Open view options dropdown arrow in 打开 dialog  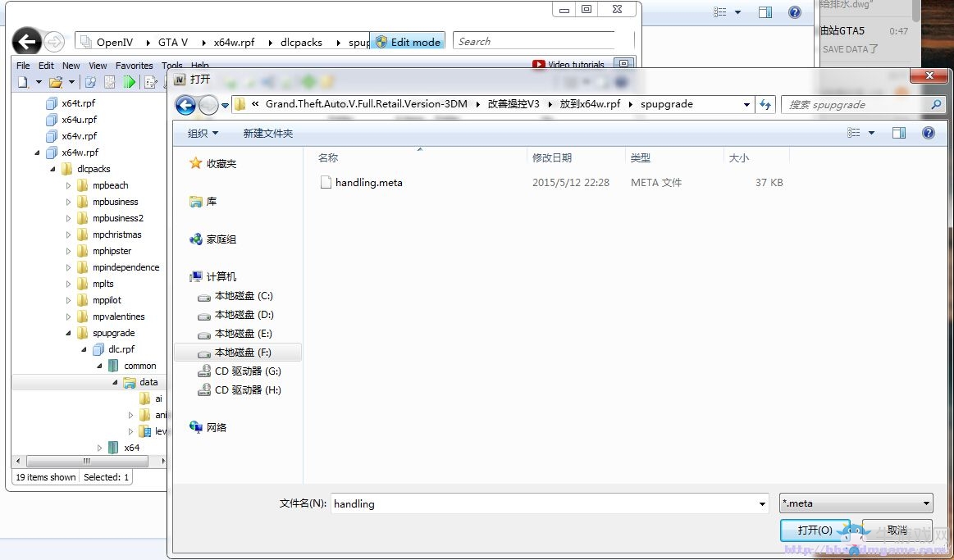[871, 133]
